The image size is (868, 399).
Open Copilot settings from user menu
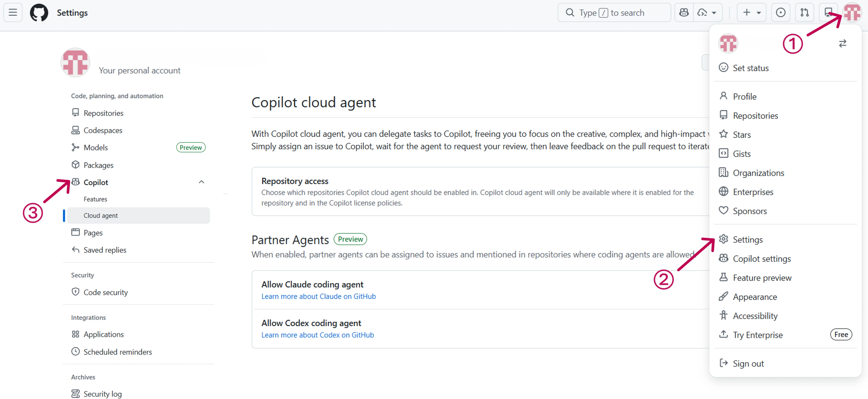[x=785, y=259]
